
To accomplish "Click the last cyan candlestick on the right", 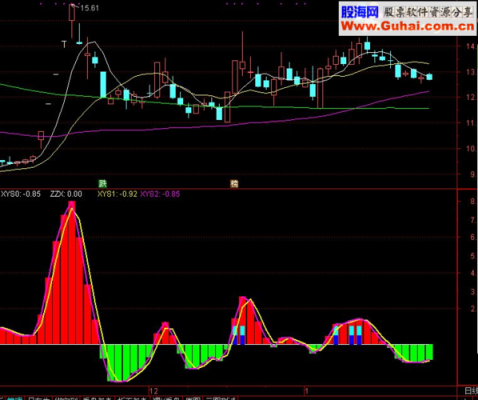I will [x=429, y=77].
